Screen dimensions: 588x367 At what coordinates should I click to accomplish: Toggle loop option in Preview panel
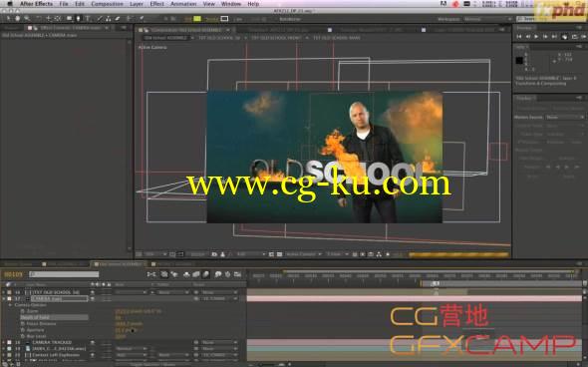[574, 36]
